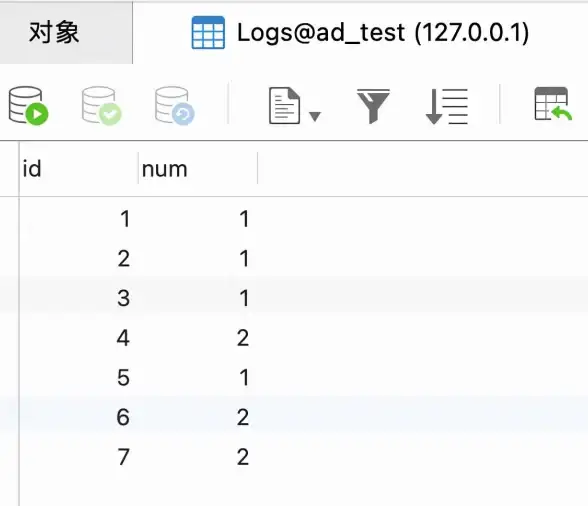The width and height of the screenshot is (588, 506).
Task: Select the num cell in row id 2
Action: pos(198,258)
